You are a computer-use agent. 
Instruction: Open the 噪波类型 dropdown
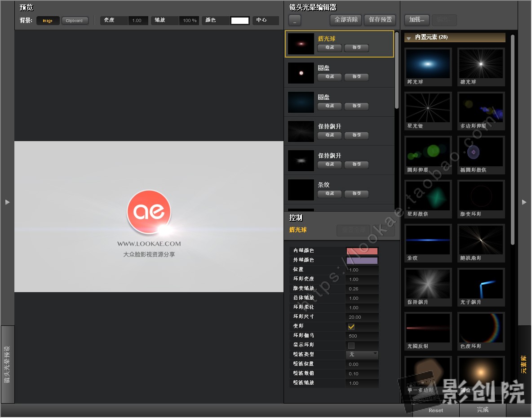pyautogui.click(x=362, y=355)
